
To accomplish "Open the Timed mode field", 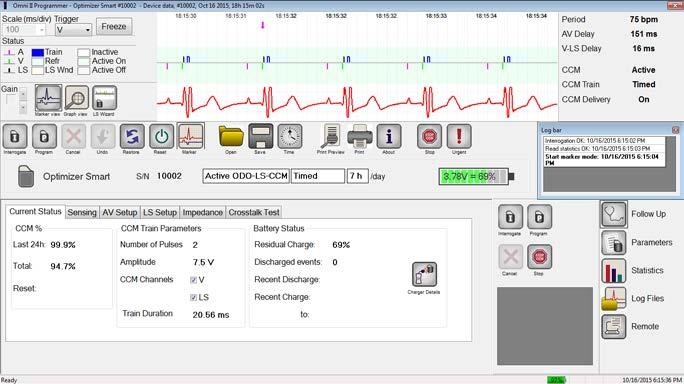I will point(318,176).
